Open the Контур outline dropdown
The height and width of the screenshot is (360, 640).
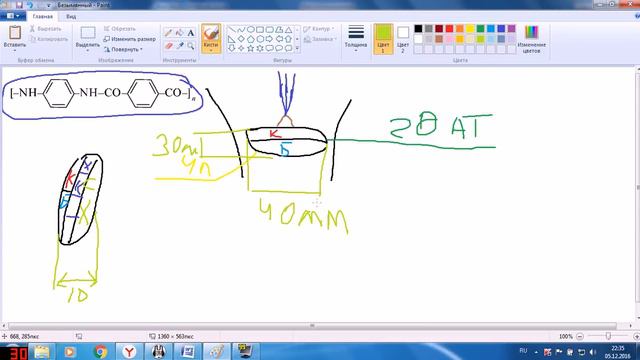pyautogui.click(x=319, y=29)
